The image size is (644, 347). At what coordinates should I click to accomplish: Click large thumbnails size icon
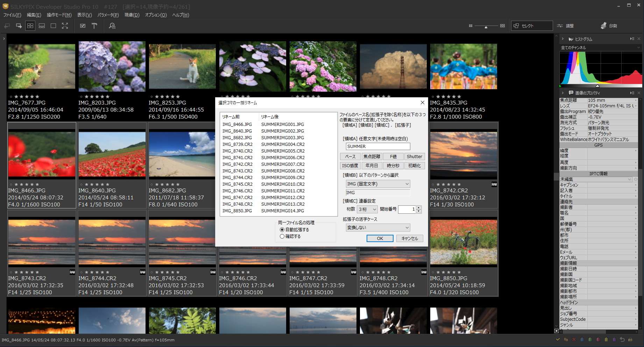[x=502, y=26]
